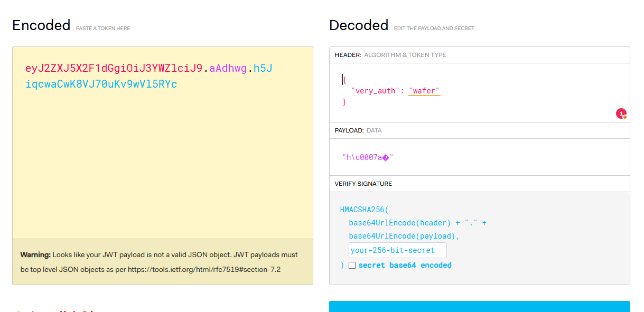Click the red header segment of encoded token
This screenshot has height=312, width=644.
click(x=114, y=69)
